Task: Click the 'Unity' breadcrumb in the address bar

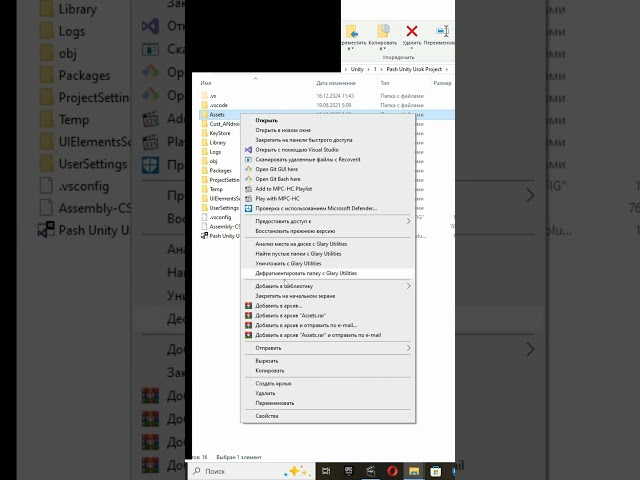Action: (x=357, y=69)
